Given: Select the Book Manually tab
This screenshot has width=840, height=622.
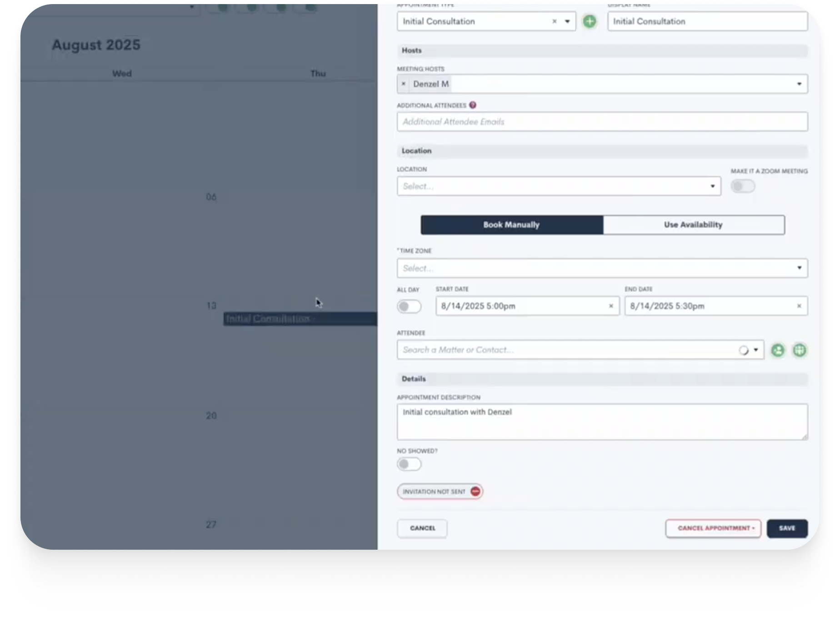Looking at the screenshot, I should pyautogui.click(x=512, y=225).
